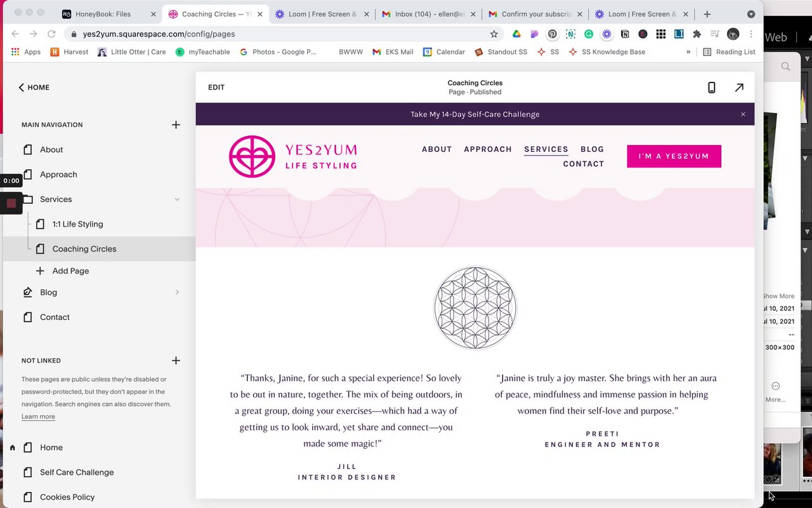Bookmark this page with star icon

click(x=494, y=34)
